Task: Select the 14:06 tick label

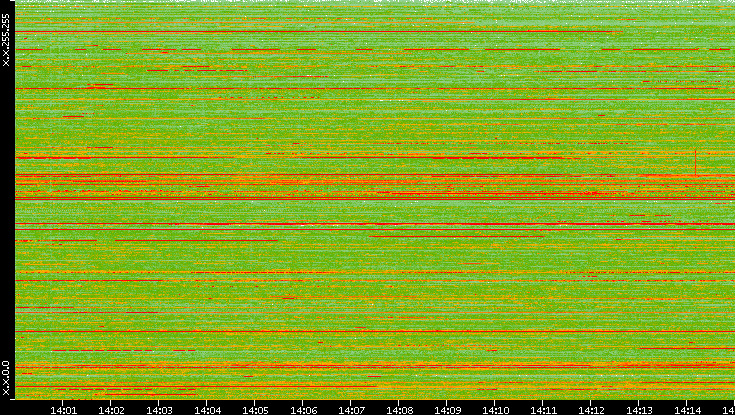Action: (303, 410)
